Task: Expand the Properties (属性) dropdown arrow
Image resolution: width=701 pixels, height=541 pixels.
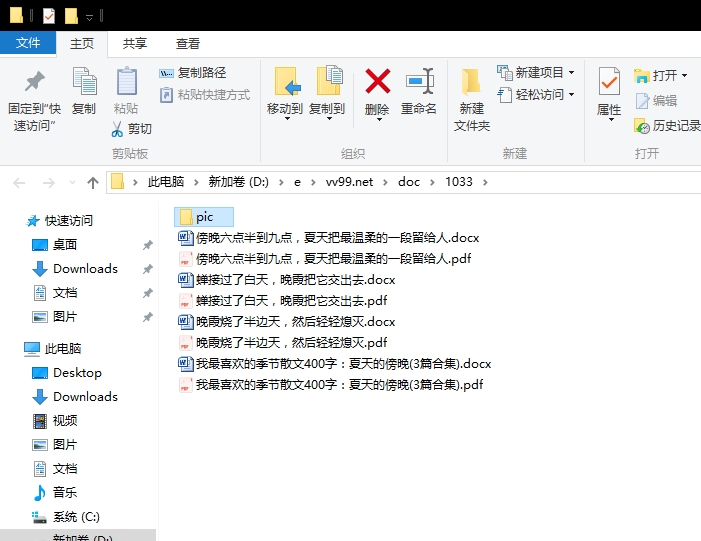Action: click(610, 120)
